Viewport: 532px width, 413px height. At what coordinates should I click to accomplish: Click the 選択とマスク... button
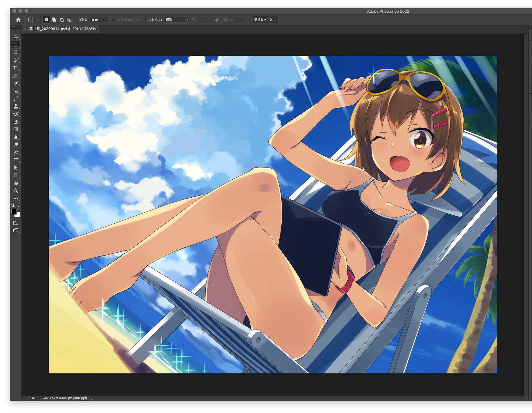265,20
